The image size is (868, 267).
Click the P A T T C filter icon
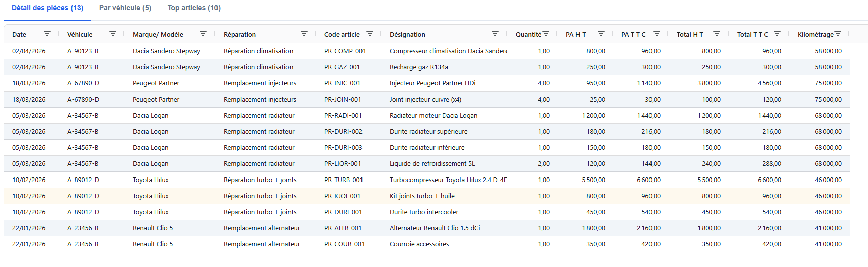(x=657, y=34)
